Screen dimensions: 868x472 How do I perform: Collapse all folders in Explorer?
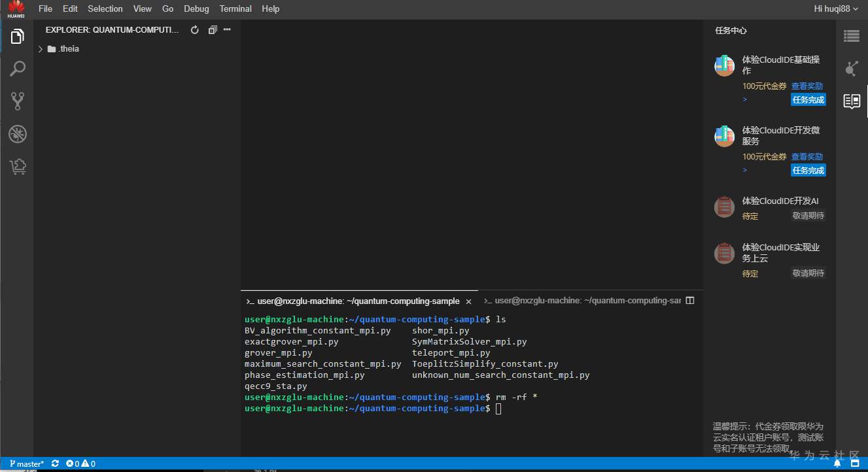(212, 30)
